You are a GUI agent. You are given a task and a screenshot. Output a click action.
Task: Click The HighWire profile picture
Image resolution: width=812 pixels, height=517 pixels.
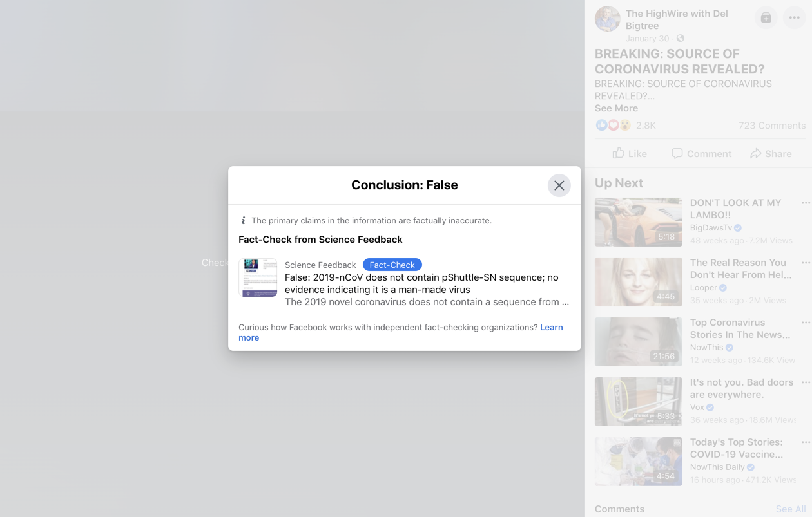coord(607,19)
